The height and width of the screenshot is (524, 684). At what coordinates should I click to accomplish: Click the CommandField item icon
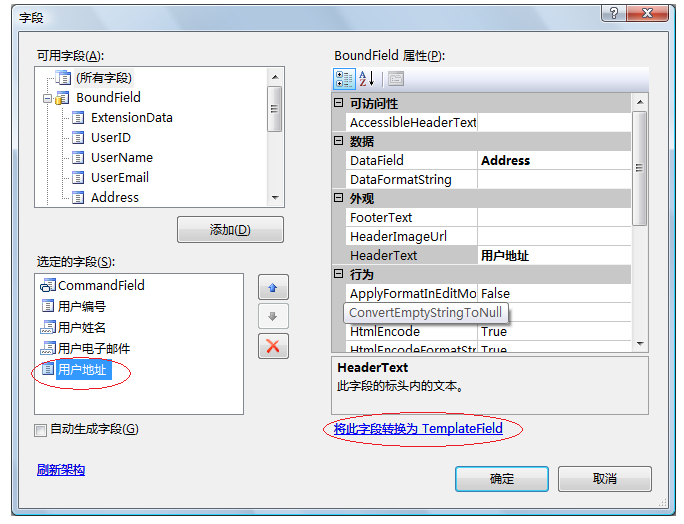(48, 285)
